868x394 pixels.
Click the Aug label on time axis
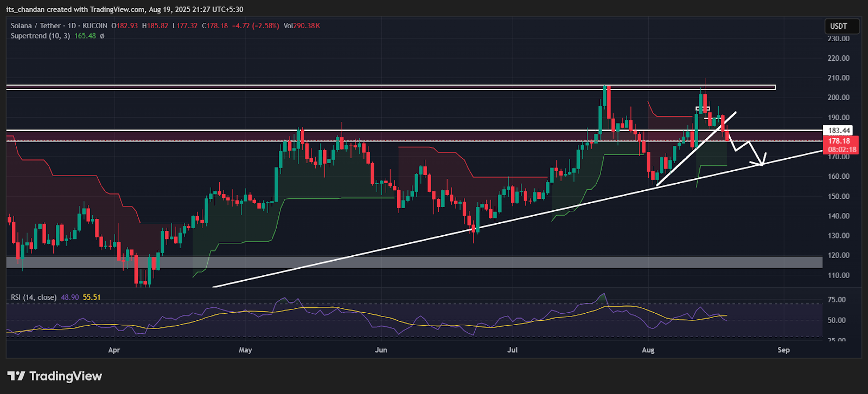point(648,350)
